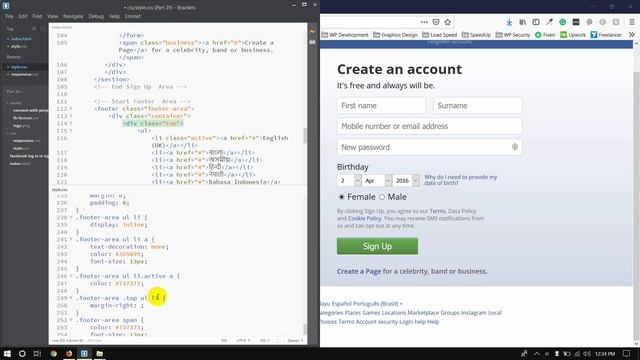
Task: Show more bookmarks with the chevron
Action: click(x=631, y=35)
